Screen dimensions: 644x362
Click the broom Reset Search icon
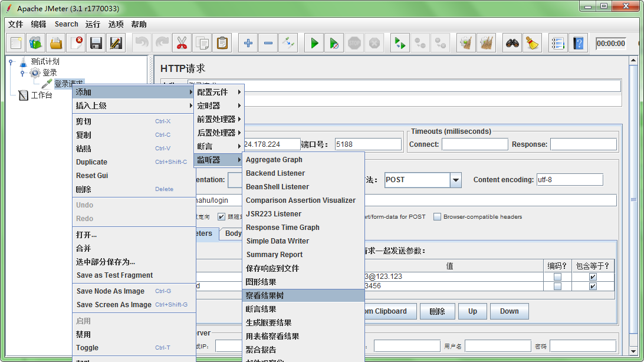coord(533,43)
